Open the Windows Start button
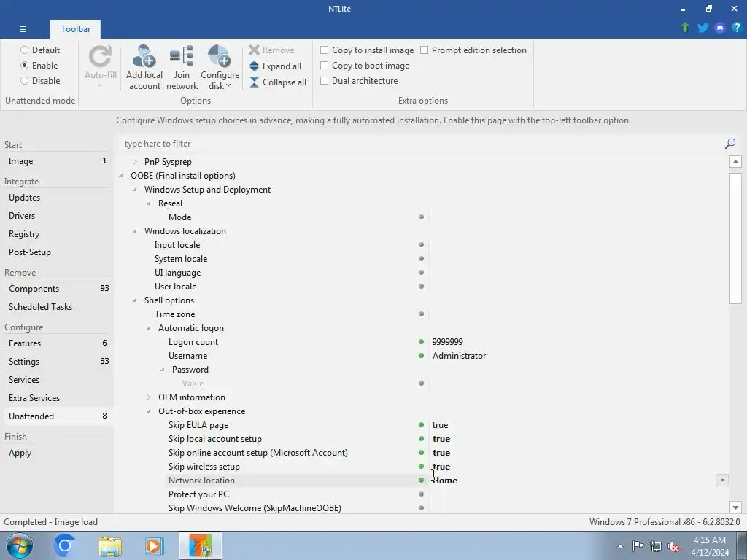Screen dimensions: 747x560 click(x=20, y=545)
